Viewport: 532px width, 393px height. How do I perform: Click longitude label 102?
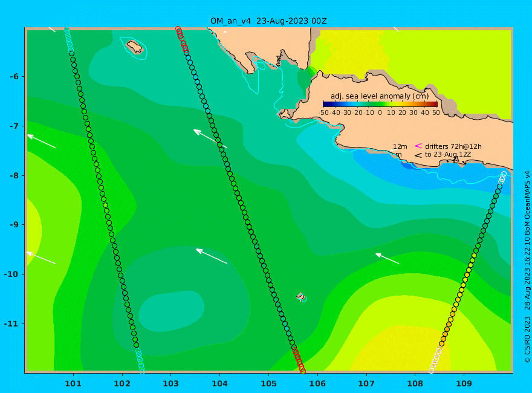(122, 384)
